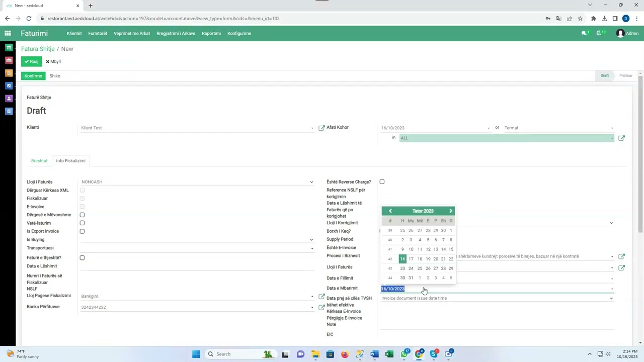
Task: Click the Konfirmo button
Action: [x=33, y=76]
